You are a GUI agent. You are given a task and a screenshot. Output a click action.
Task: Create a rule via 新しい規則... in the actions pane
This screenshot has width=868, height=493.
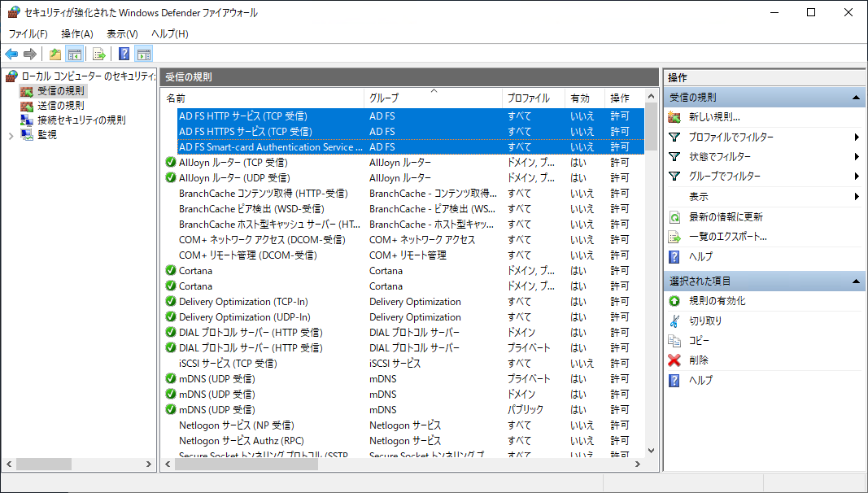tap(714, 117)
